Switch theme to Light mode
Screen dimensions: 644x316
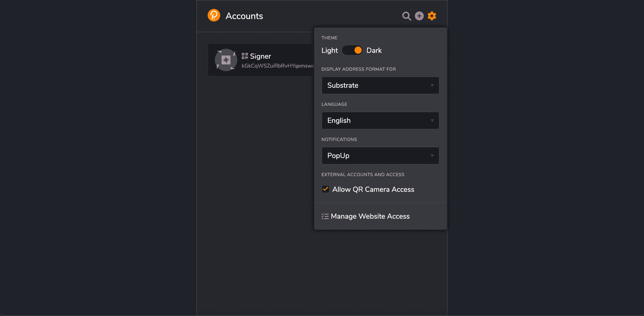329,50
